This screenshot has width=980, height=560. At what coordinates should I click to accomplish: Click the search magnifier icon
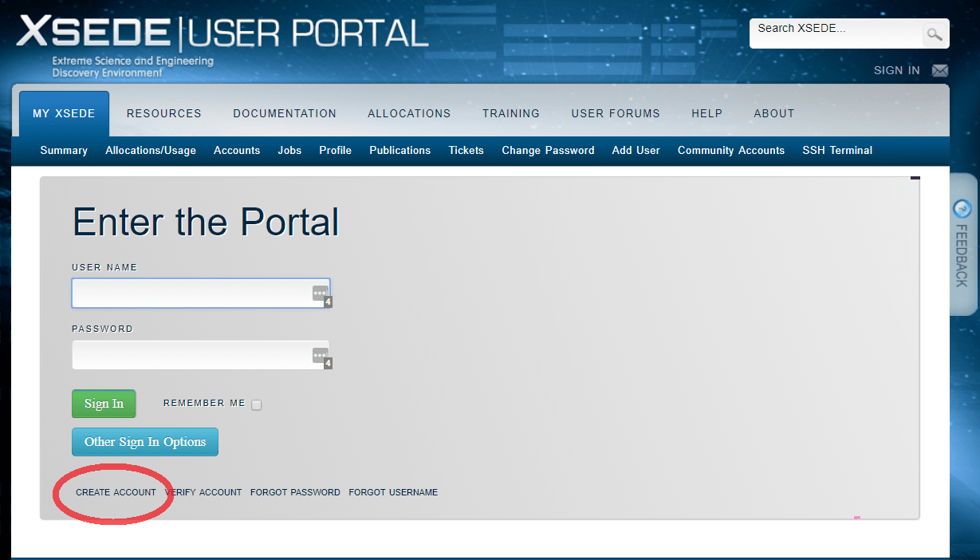[x=934, y=34]
